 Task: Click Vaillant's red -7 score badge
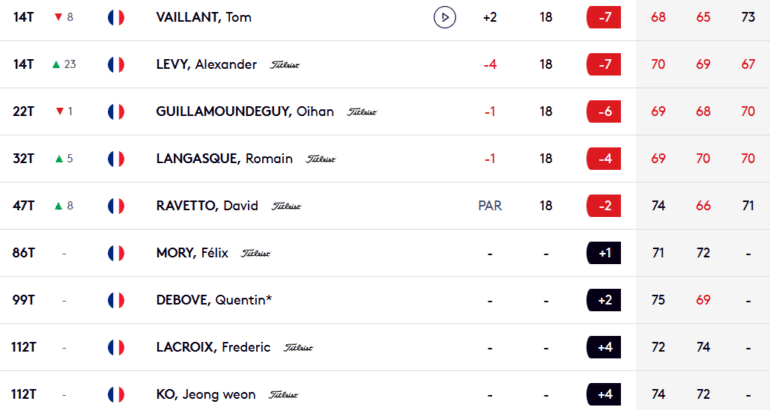[604, 17]
